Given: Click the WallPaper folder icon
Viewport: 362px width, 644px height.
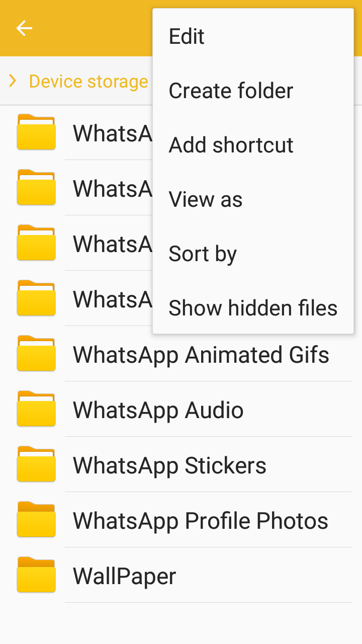Looking at the screenshot, I should 36,575.
